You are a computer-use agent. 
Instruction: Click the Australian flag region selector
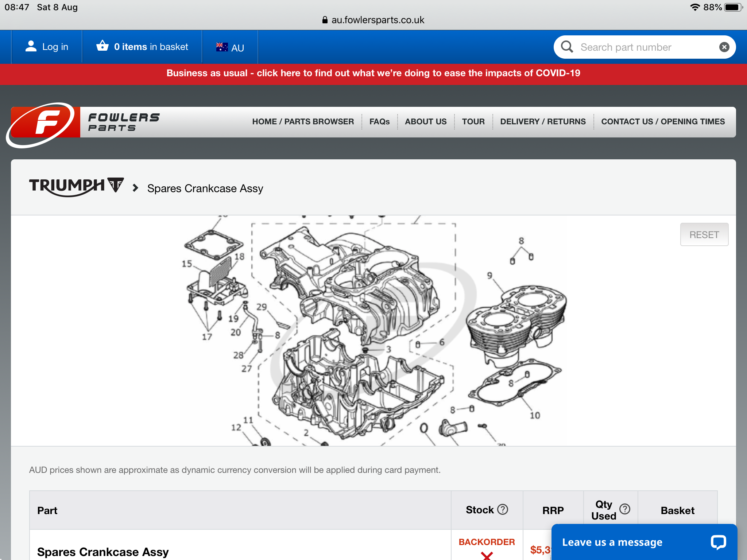(222, 47)
